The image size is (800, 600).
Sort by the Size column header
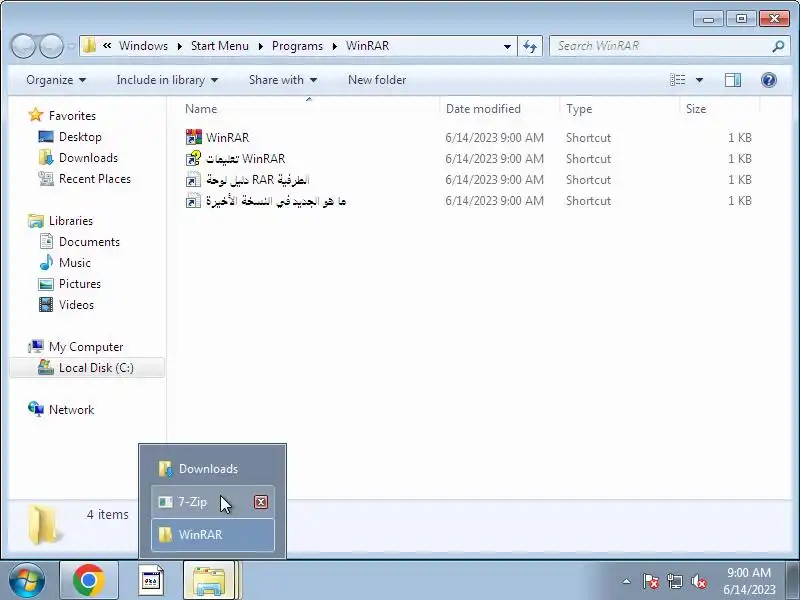pos(719,109)
